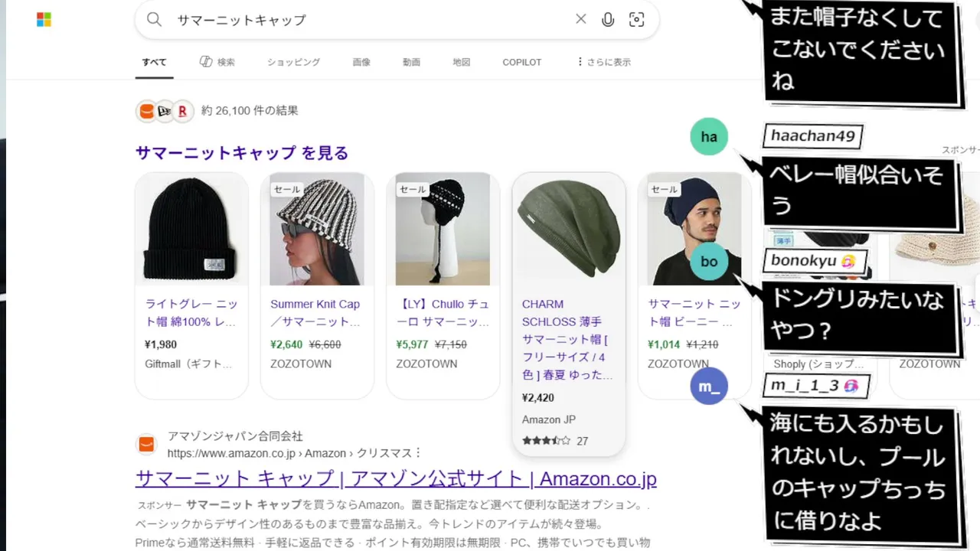This screenshot has width=980, height=551.
Task: Clear the search query with the X icon
Action: click(581, 19)
